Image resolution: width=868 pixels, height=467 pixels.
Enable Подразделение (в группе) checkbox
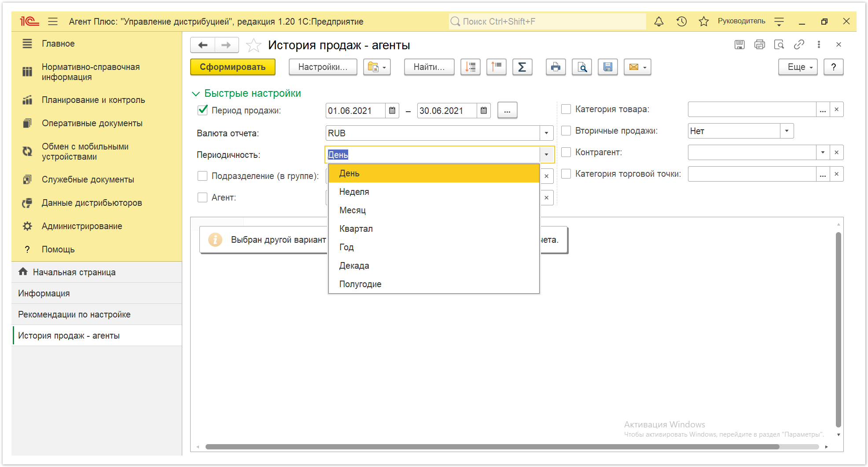[202, 176]
